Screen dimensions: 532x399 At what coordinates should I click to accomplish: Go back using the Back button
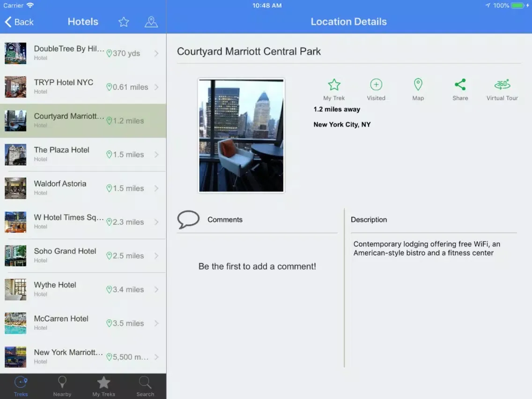(x=19, y=22)
